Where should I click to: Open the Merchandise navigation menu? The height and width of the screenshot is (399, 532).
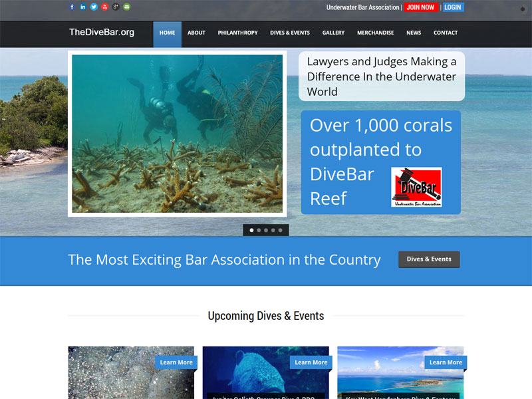(x=375, y=33)
